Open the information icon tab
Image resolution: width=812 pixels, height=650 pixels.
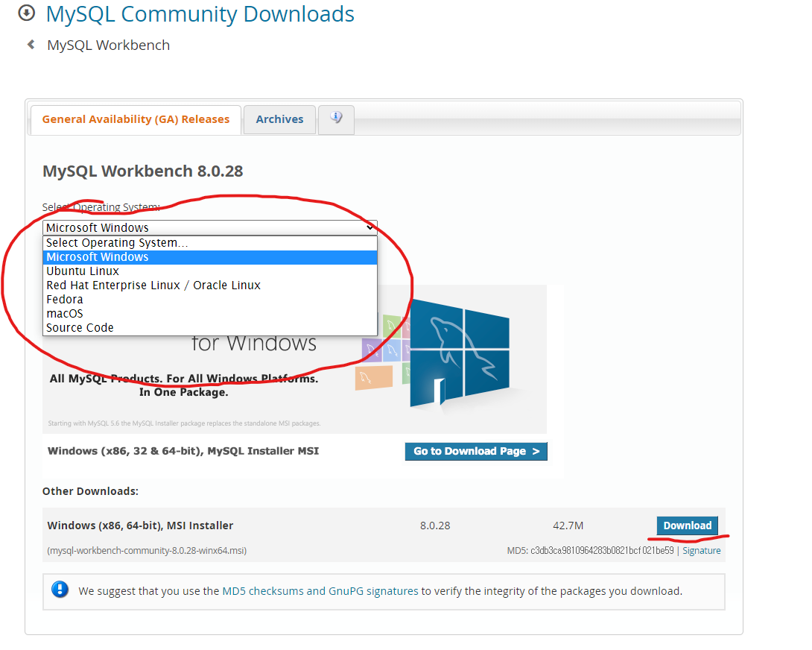point(336,119)
